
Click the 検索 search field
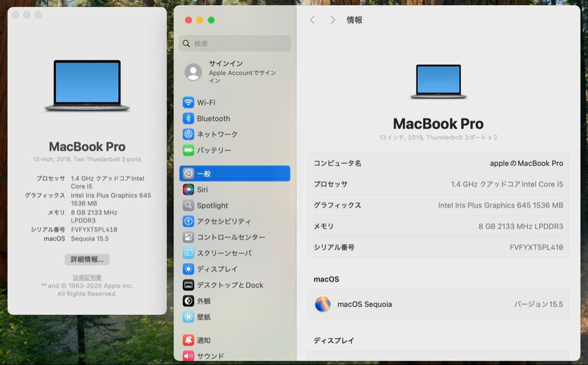coord(234,44)
